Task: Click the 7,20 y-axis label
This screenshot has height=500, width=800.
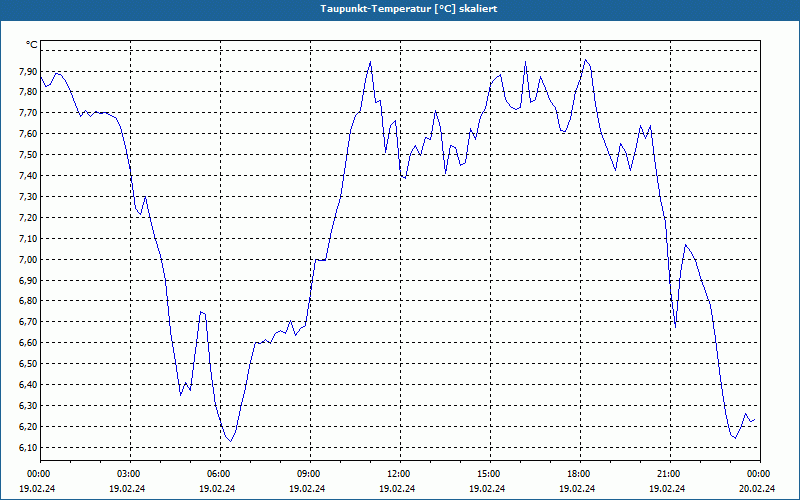Action: tap(28, 217)
